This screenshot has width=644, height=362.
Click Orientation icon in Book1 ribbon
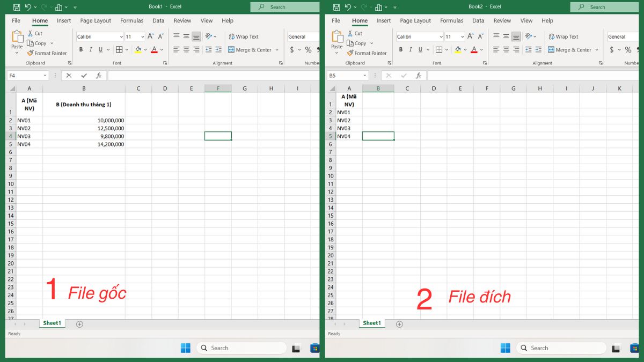coord(209,36)
